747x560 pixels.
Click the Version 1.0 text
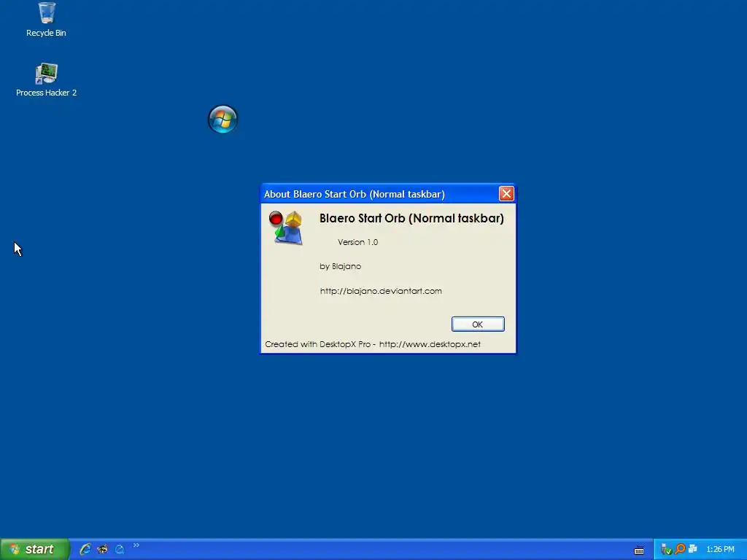coord(357,242)
